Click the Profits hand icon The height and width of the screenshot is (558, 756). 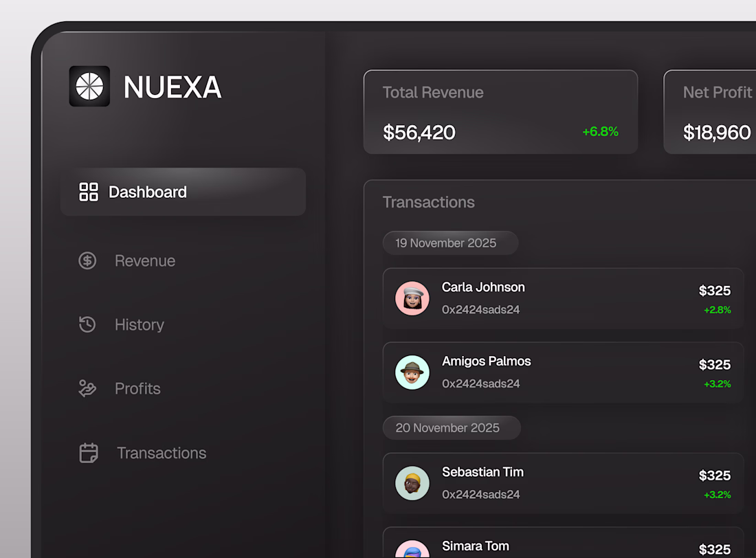point(87,388)
